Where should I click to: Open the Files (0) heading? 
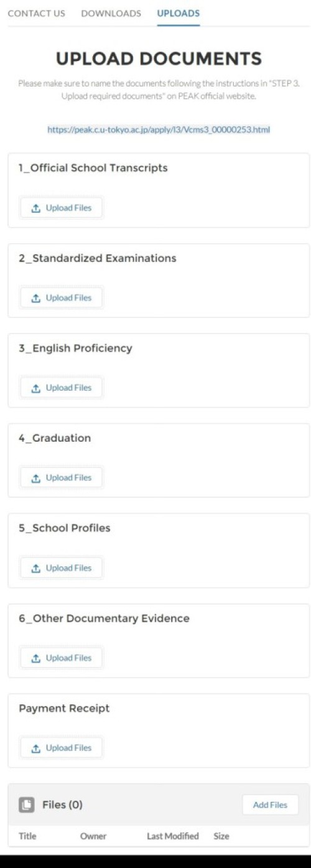pyautogui.click(x=62, y=805)
